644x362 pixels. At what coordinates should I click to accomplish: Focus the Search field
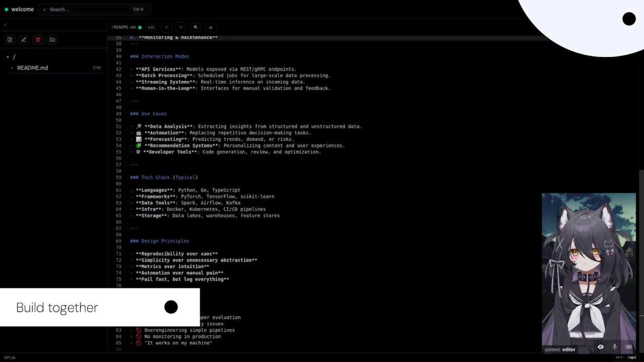[x=95, y=9]
